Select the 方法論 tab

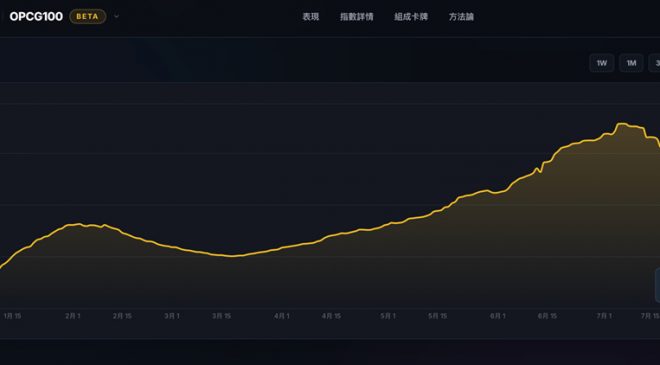point(461,17)
